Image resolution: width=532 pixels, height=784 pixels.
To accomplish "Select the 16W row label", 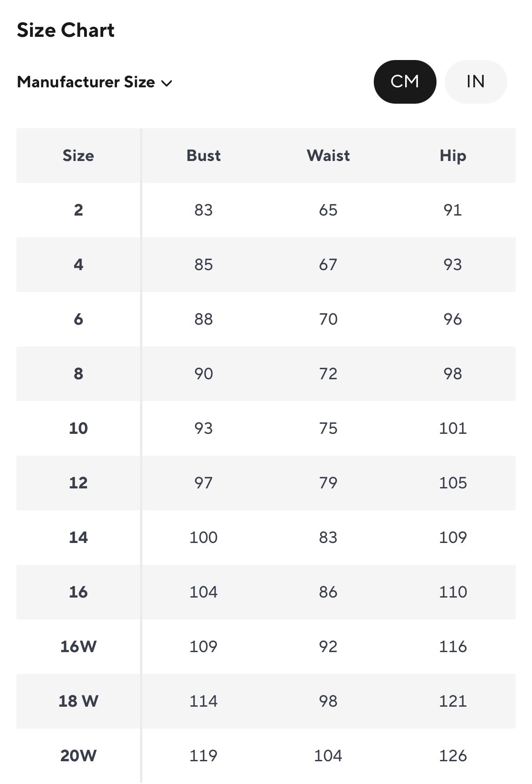I will point(78,647).
